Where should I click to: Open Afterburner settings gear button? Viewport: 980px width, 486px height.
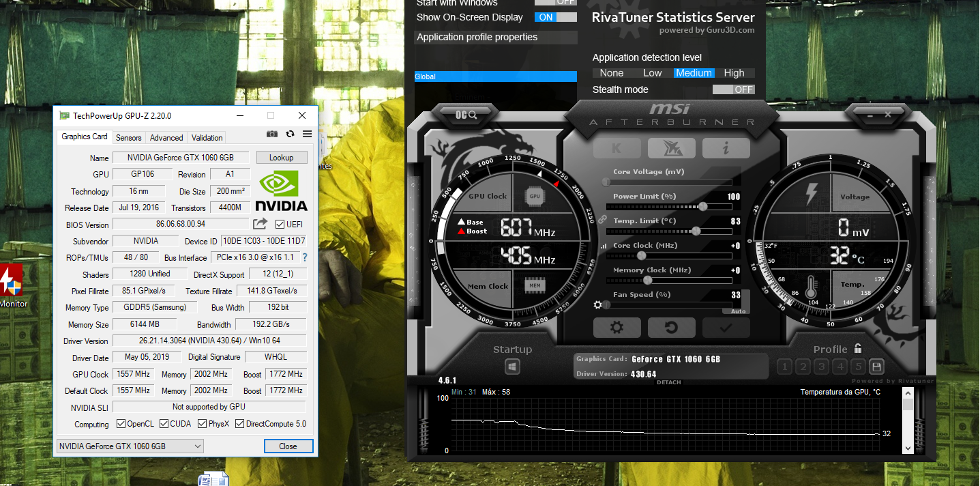click(617, 328)
